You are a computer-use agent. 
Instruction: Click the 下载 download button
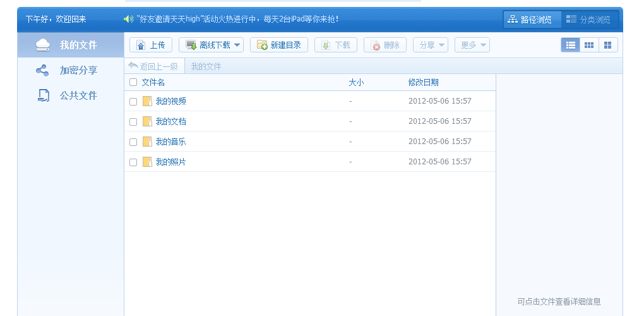(336, 45)
